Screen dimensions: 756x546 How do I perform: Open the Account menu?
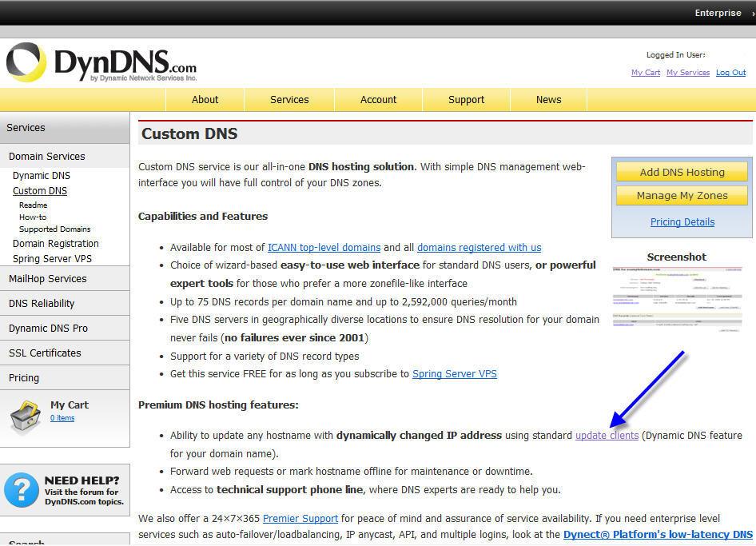point(379,100)
